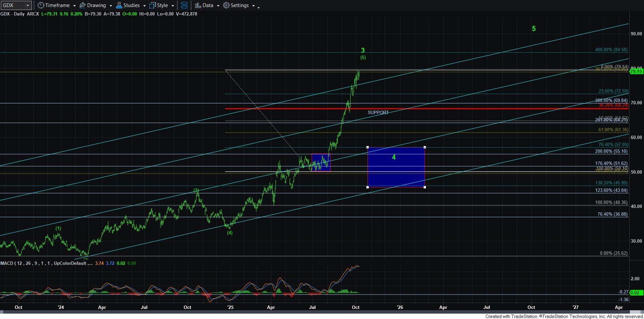Click the stacked bars linking icon
Viewport: 644px width, 319px height.
coord(184,5)
